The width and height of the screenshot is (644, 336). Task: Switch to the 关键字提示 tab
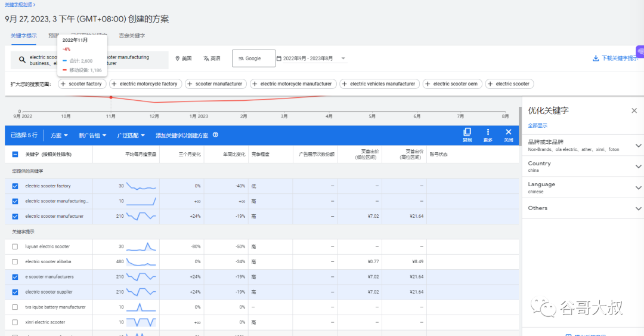[x=23, y=36]
